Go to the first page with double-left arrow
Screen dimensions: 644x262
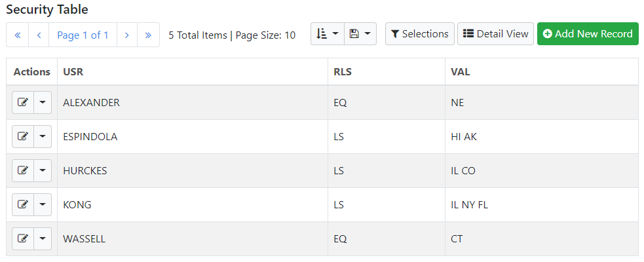18,35
